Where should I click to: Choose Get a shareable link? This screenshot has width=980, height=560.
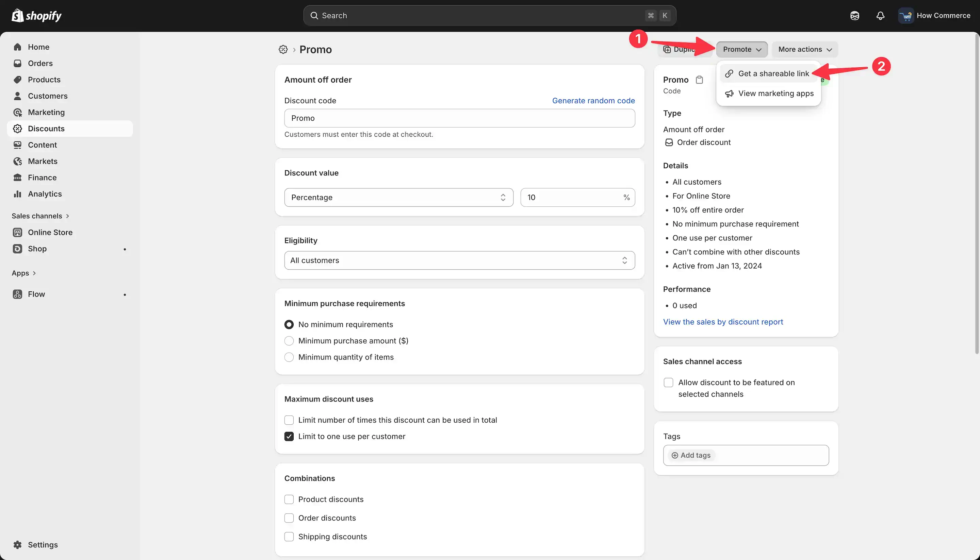[768, 73]
